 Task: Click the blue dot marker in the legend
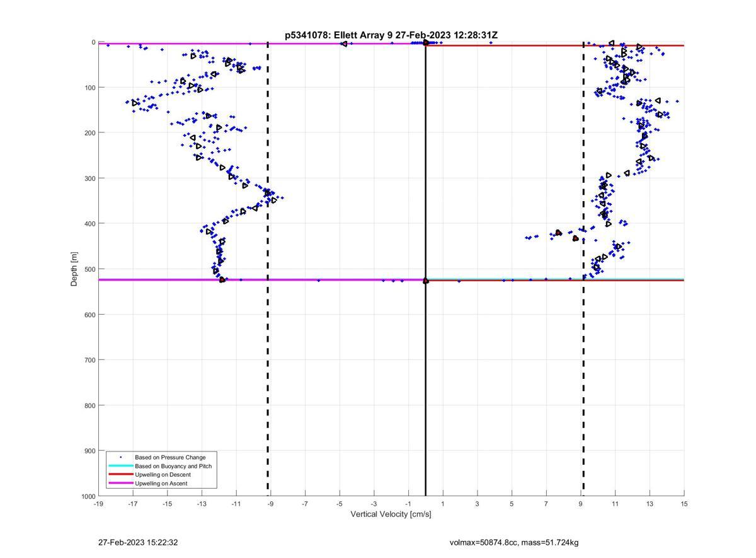120,457
